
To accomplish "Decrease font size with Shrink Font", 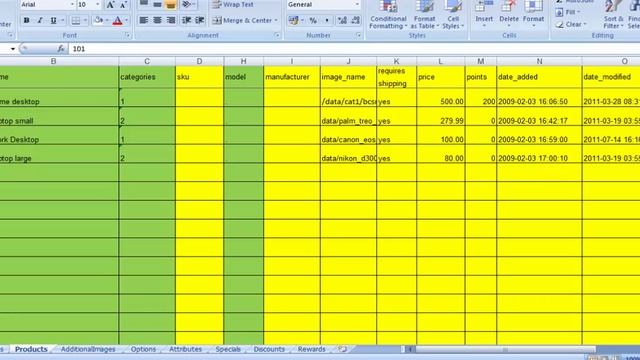I will 123,4.
